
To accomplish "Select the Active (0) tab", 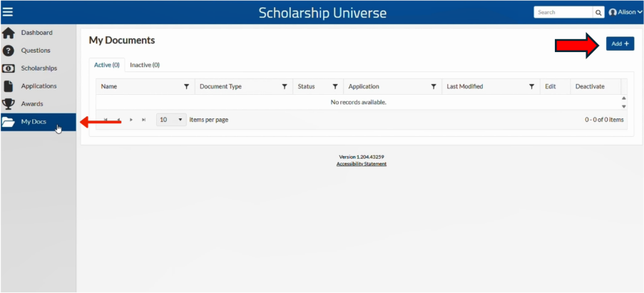I will (x=107, y=65).
